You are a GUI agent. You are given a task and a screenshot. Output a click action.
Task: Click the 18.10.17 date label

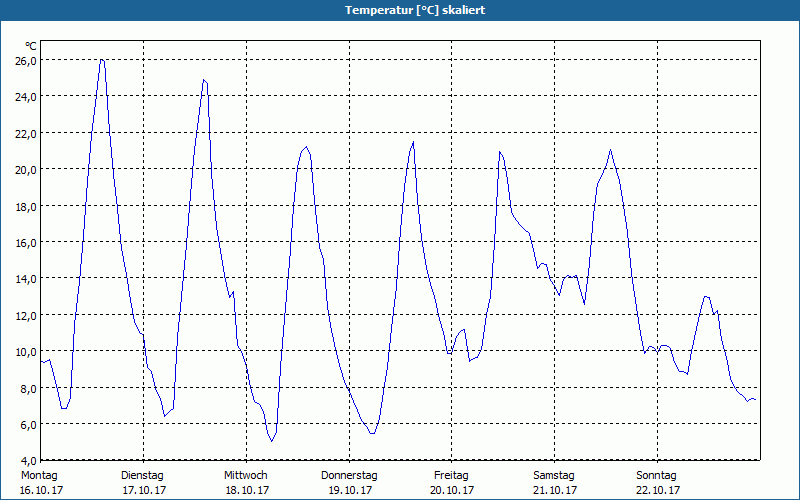coord(247,490)
